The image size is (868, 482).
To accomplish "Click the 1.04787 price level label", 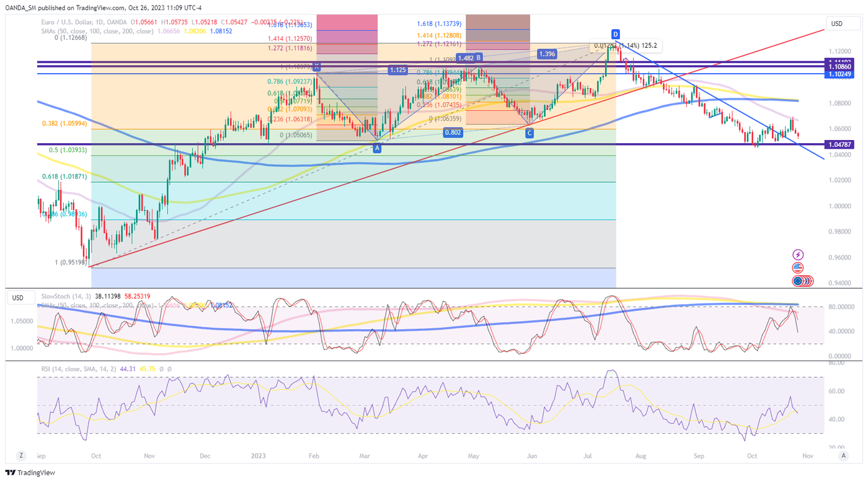I will tap(841, 144).
